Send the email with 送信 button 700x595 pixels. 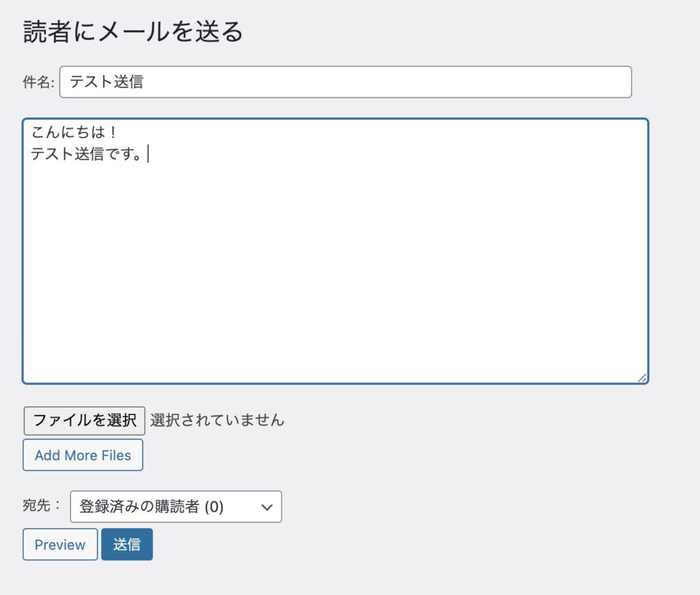point(127,544)
